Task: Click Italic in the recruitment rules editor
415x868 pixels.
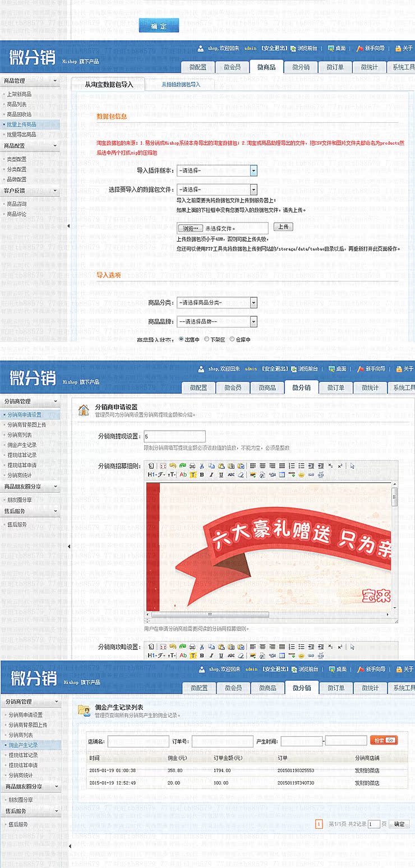Action: coord(211,475)
